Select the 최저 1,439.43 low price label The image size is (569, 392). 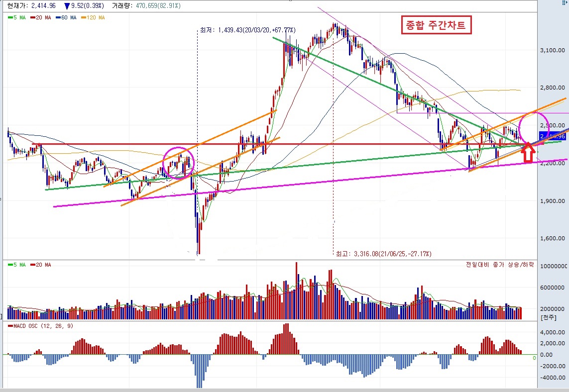pyautogui.click(x=248, y=30)
